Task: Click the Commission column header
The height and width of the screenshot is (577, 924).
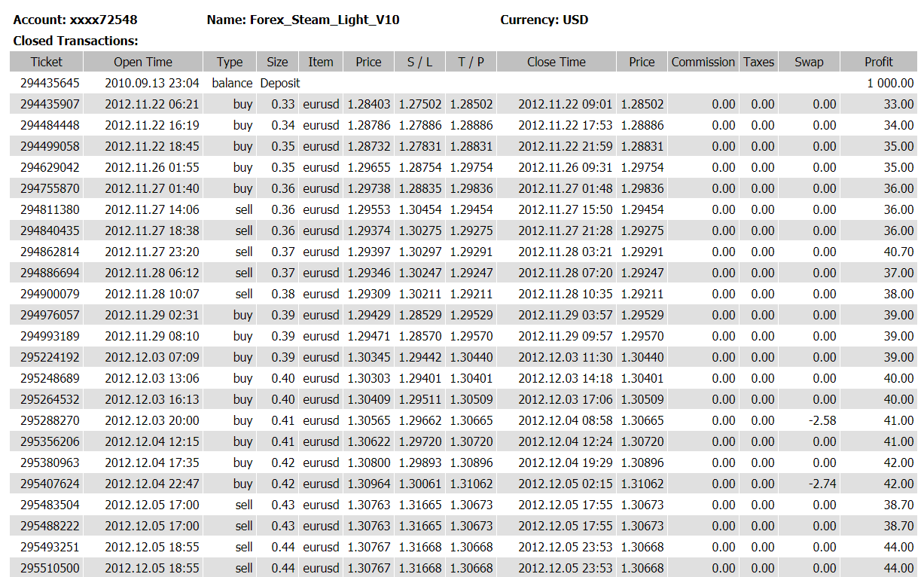Action: (x=703, y=62)
